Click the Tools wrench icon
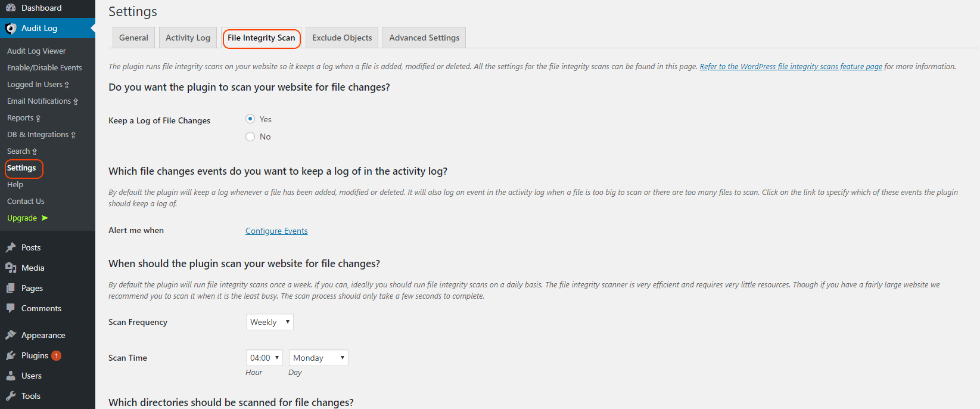980x409 pixels. [x=11, y=396]
